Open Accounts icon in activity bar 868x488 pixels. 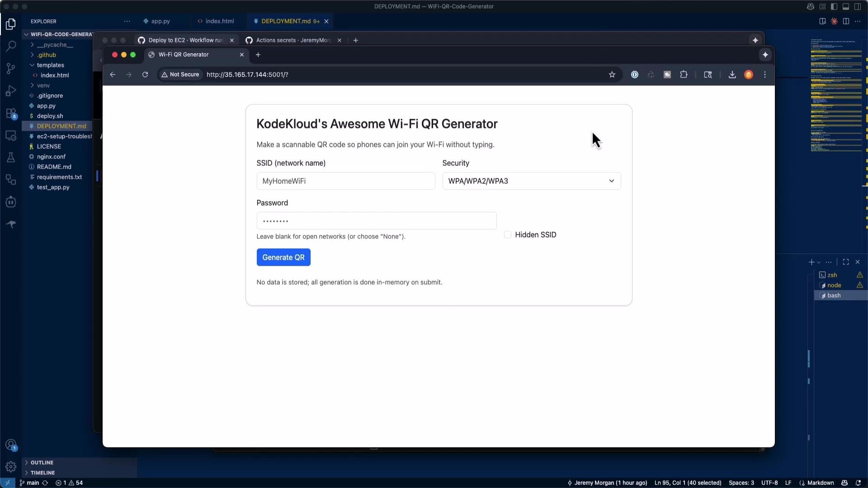pos(11,445)
